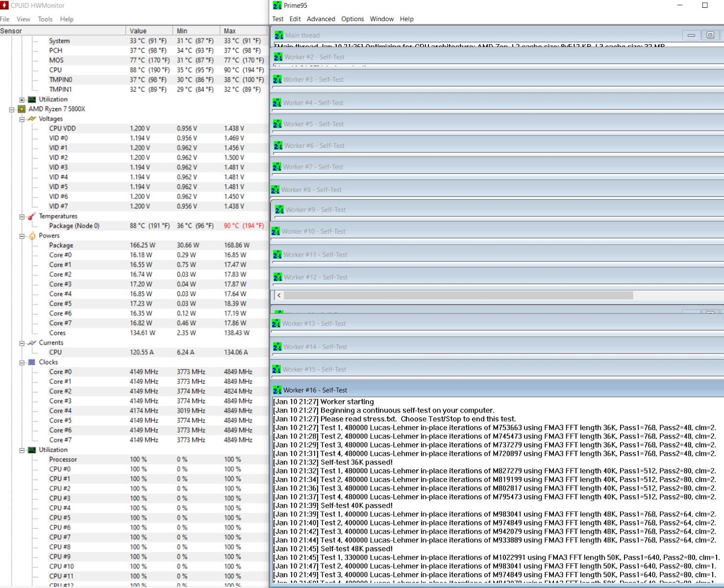Image resolution: width=724 pixels, height=588 pixels.
Task: Click the Worker #4 window icon
Action: [277, 103]
